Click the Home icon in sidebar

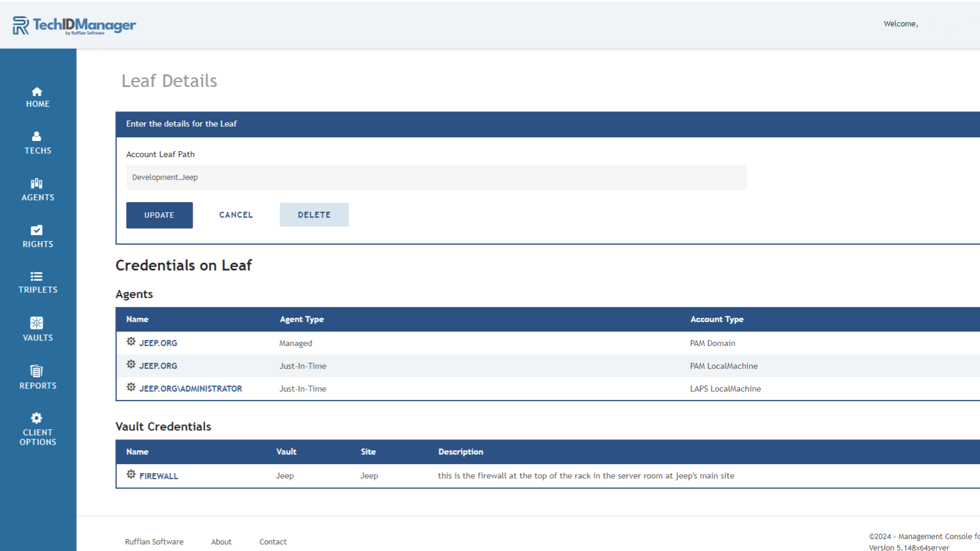pyautogui.click(x=37, y=92)
